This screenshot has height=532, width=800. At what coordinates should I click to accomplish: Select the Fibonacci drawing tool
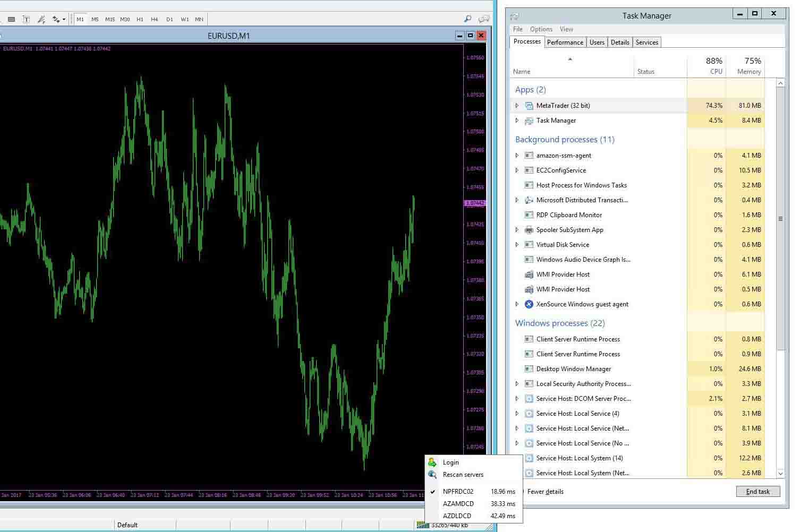tap(41, 19)
